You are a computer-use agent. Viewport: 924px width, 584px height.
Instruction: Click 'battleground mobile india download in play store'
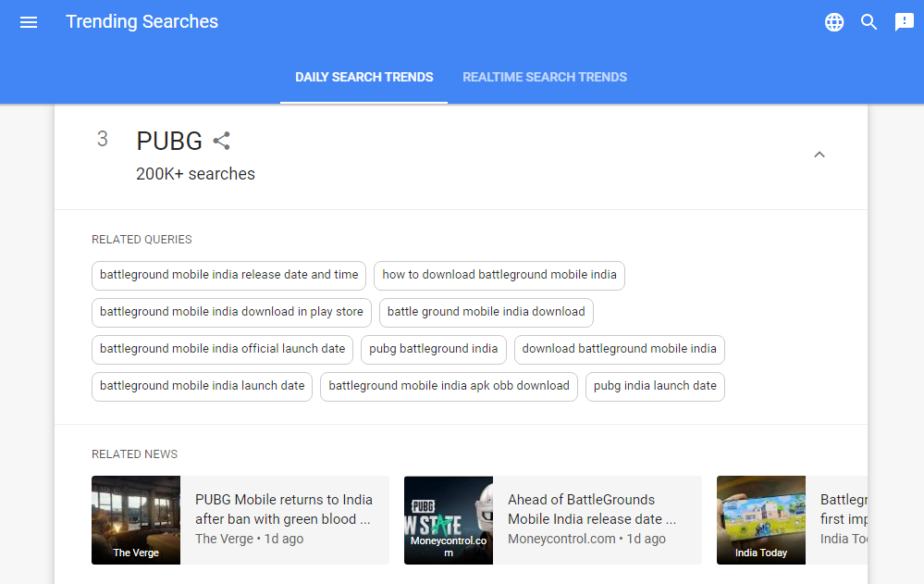click(231, 312)
